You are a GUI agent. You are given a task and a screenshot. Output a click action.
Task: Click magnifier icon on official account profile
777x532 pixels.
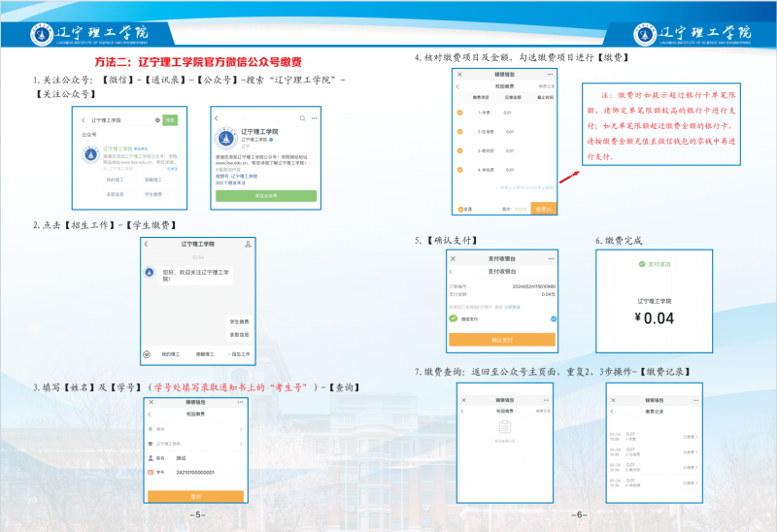click(x=302, y=117)
